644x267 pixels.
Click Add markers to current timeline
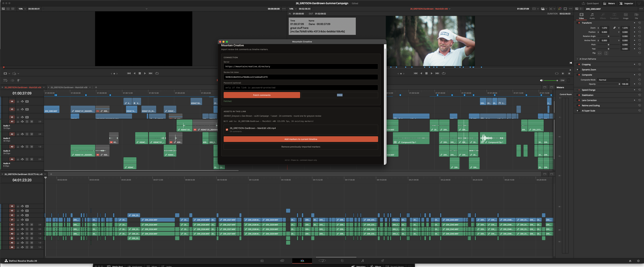click(301, 139)
